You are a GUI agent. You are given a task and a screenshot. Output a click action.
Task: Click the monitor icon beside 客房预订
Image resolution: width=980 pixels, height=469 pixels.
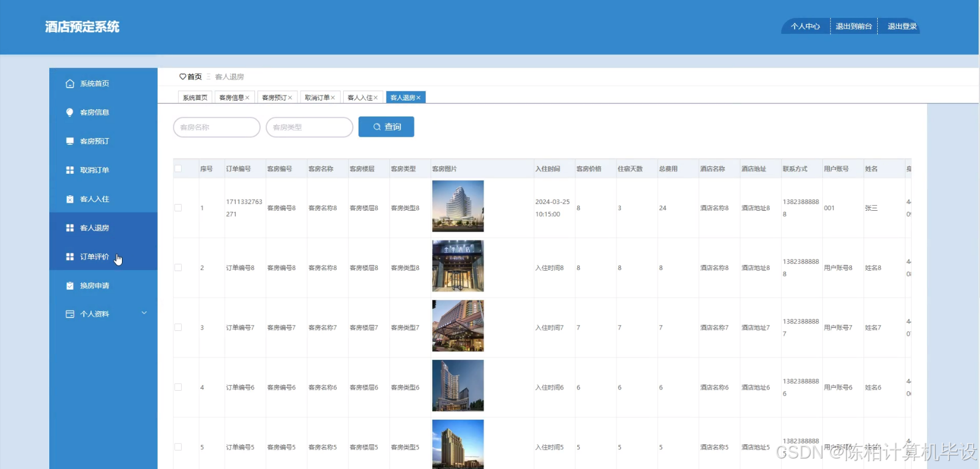coord(70,141)
